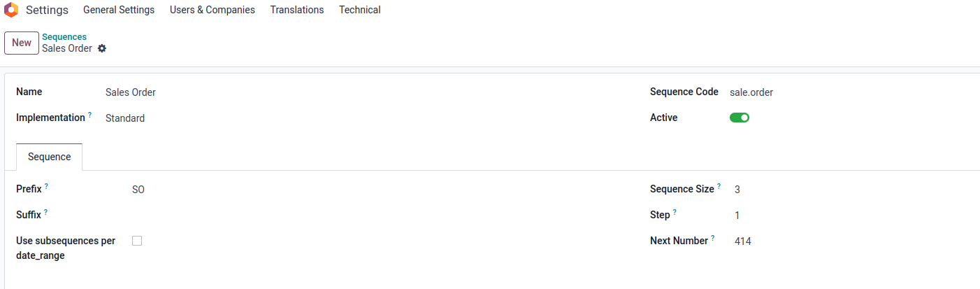Edit the Sequence Code sale.order field

851,92
